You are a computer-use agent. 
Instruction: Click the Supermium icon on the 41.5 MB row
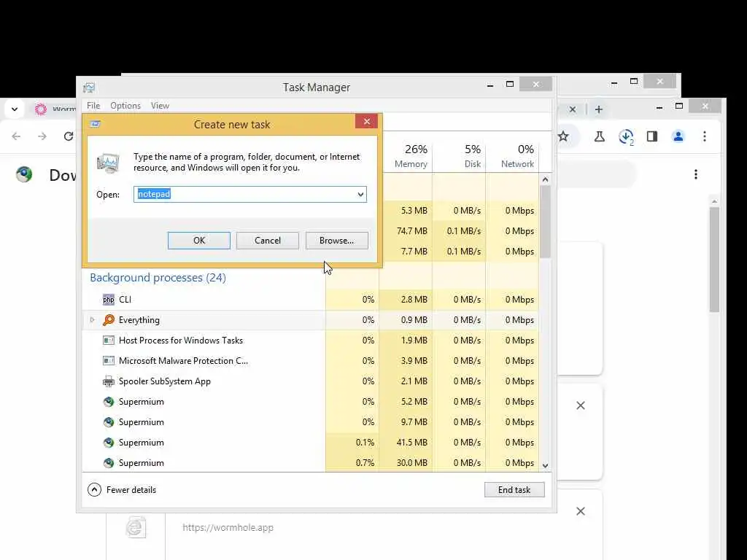109,443
